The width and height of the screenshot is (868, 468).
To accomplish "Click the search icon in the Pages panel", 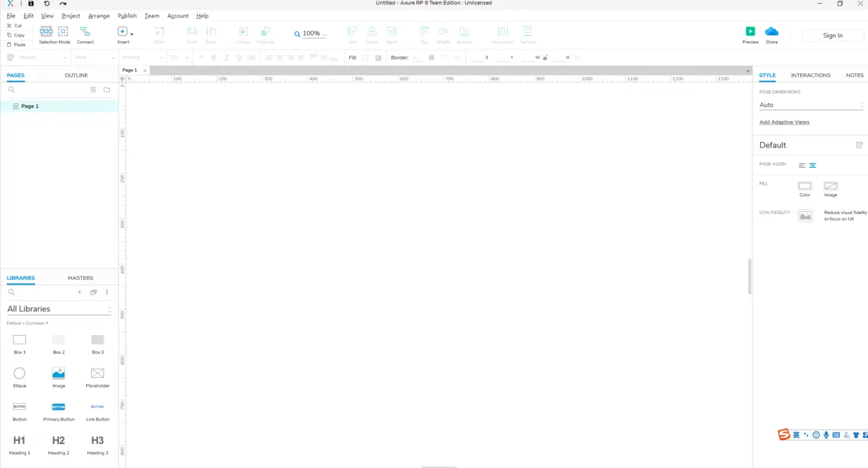I will (x=11, y=90).
